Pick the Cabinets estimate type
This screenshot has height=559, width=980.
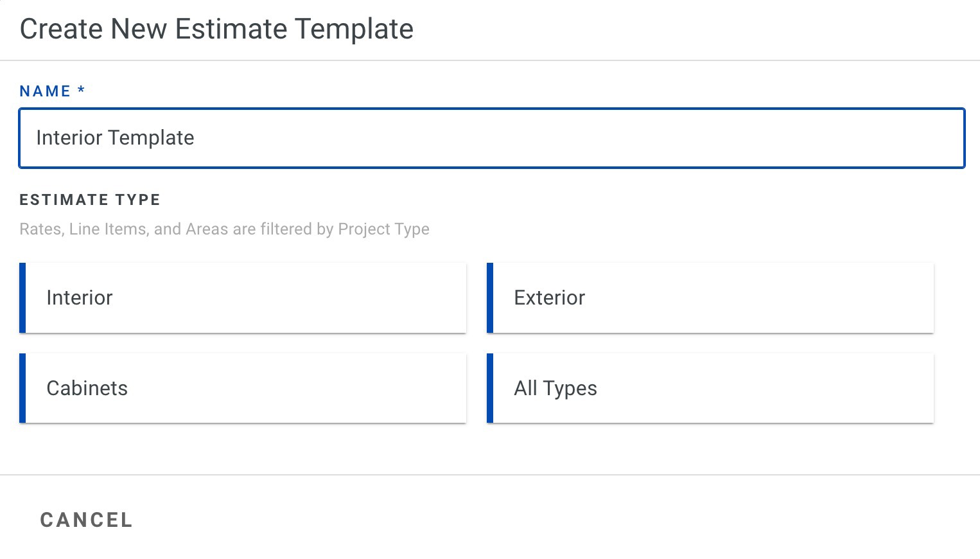[x=243, y=388]
